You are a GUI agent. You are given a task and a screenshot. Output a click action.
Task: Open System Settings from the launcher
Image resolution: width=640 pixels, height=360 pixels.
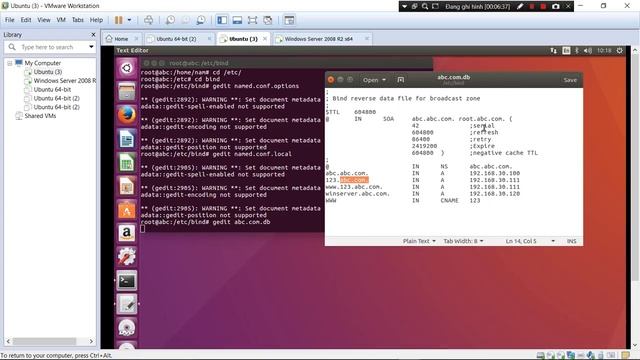pyautogui.click(x=127, y=257)
